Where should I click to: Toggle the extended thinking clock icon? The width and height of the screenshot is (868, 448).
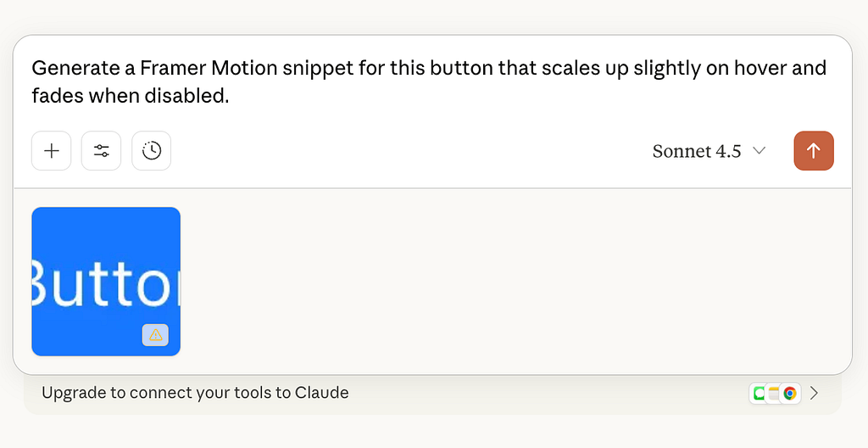(x=152, y=151)
